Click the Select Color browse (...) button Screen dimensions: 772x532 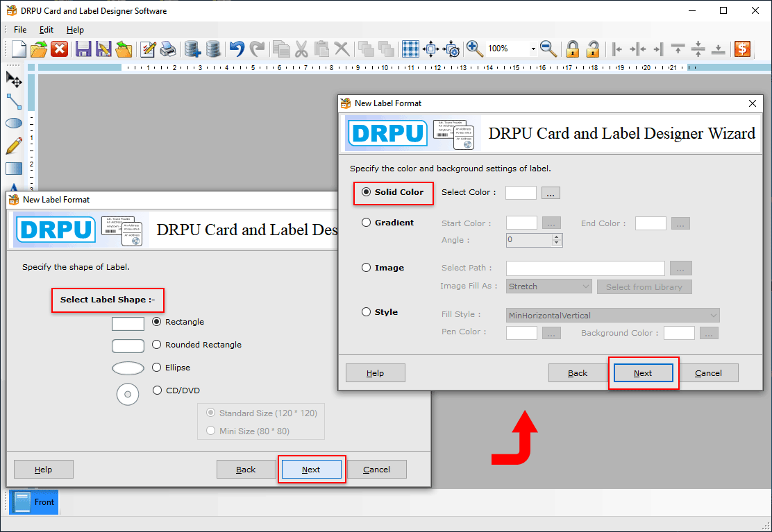pos(551,193)
